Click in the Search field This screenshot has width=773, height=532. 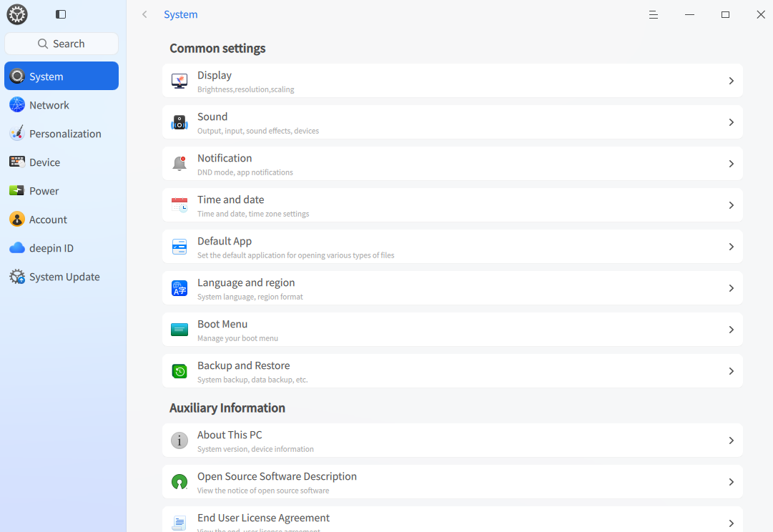[x=61, y=44]
